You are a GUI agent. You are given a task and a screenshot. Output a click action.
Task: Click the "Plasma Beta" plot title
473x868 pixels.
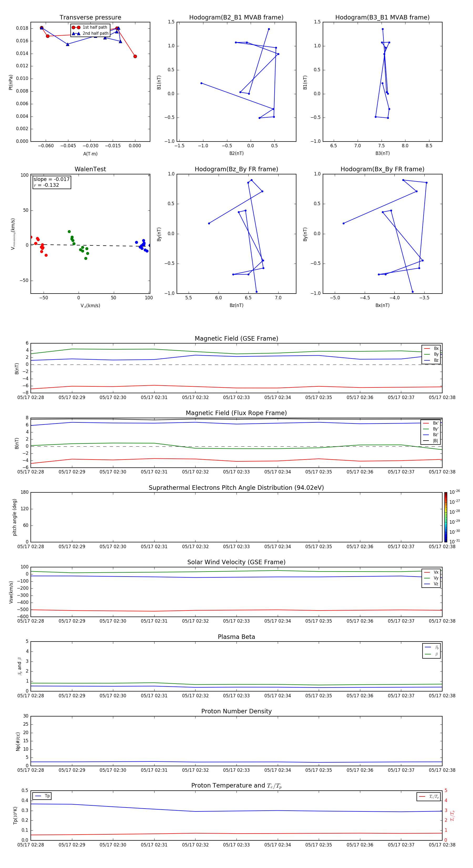pos(236,637)
